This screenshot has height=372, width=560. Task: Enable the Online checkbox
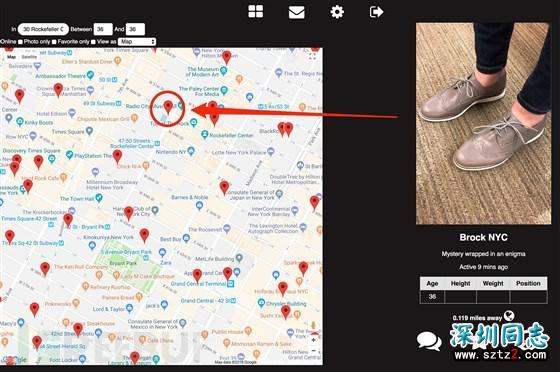coord(20,42)
